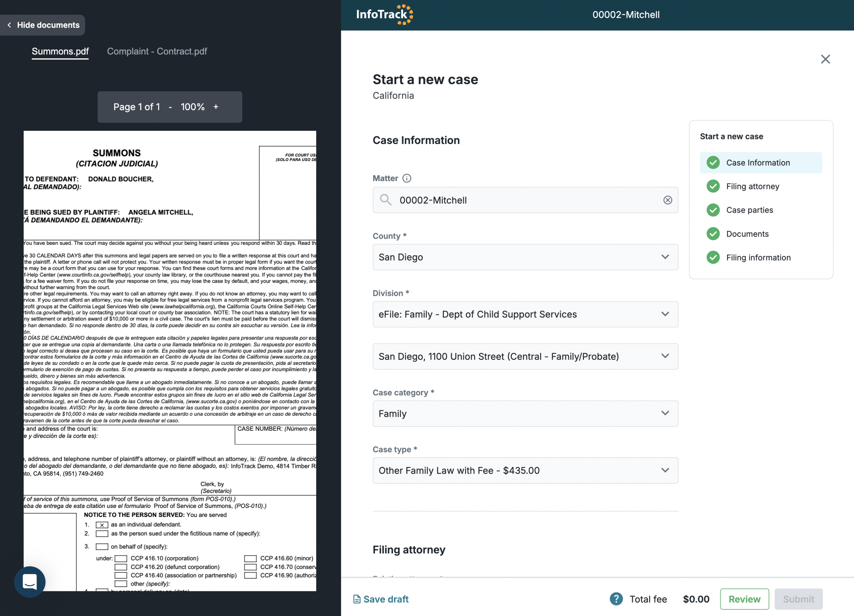Image resolution: width=854 pixels, height=616 pixels.
Task: Click the Save draft document icon
Action: (357, 599)
